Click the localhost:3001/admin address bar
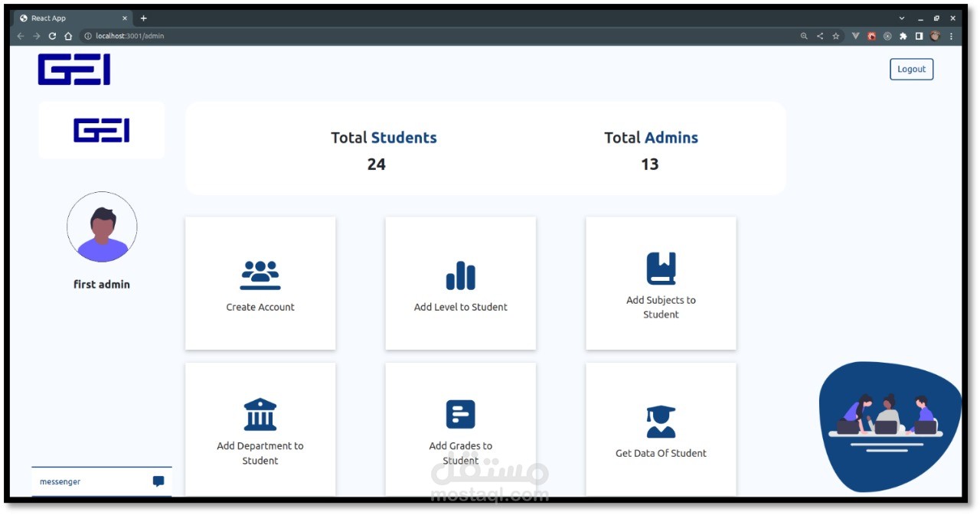980x515 pixels. pyautogui.click(x=438, y=36)
